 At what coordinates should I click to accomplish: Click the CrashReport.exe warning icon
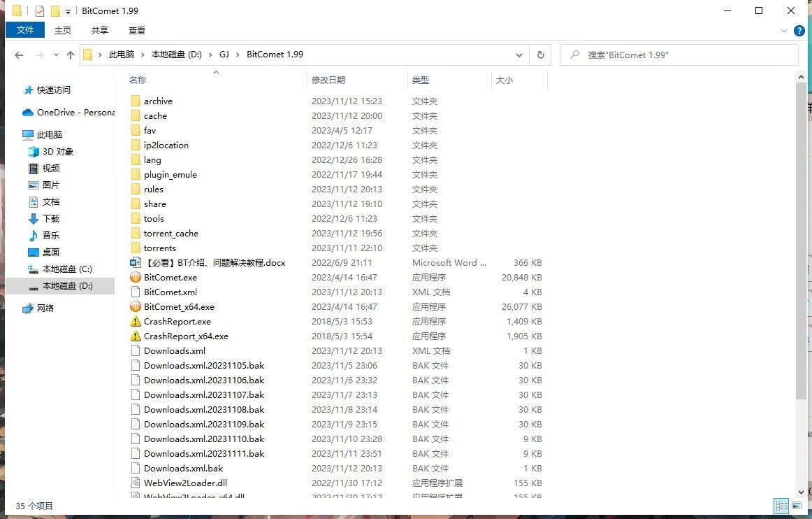coord(135,322)
